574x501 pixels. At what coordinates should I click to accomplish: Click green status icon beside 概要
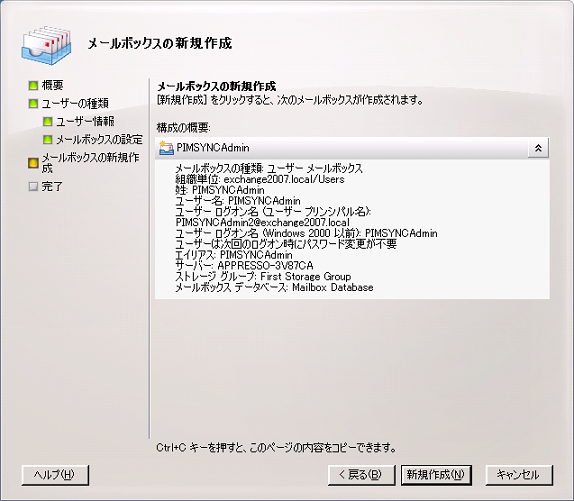[x=33, y=86]
